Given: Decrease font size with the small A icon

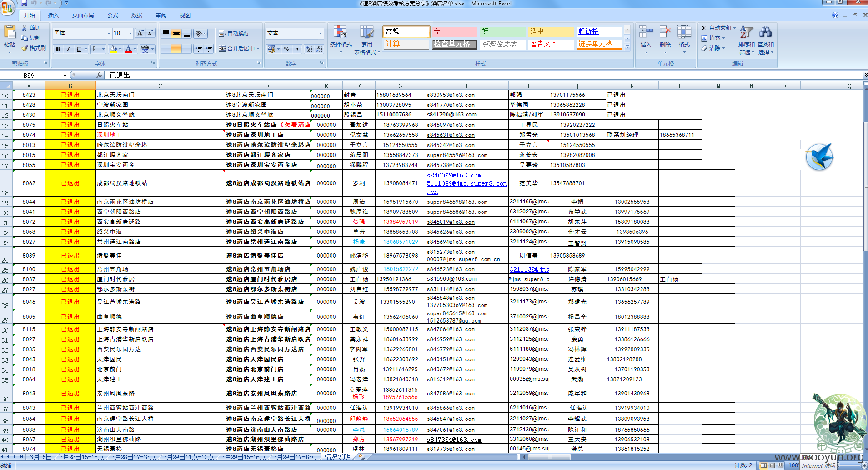Looking at the screenshot, I should point(150,33).
